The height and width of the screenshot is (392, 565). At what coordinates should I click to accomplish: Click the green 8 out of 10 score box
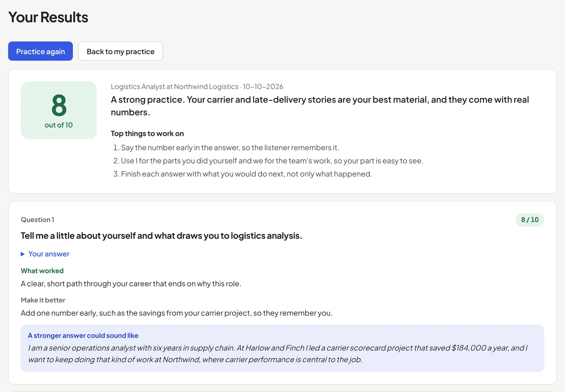(x=59, y=110)
